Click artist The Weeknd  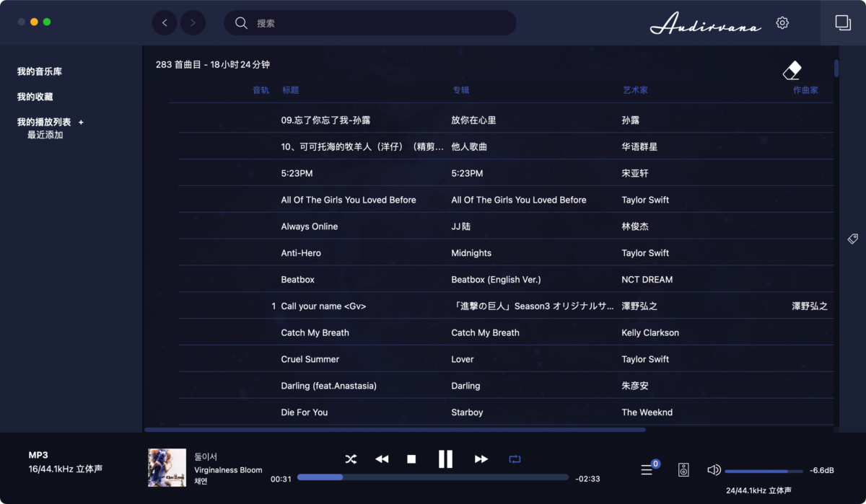(647, 412)
